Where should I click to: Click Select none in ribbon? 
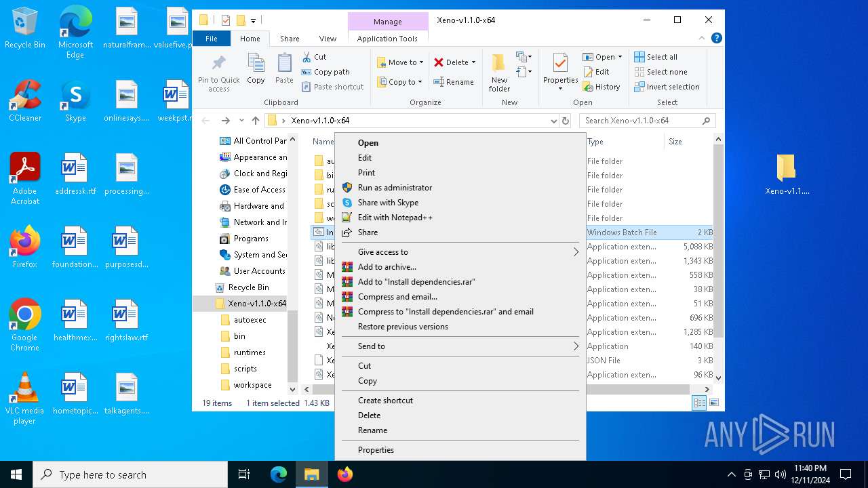point(660,72)
